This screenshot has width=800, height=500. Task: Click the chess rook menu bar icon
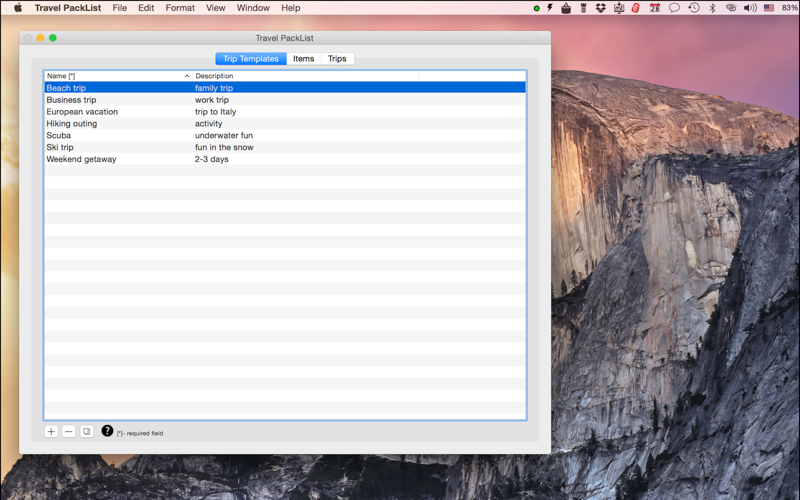click(x=584, y=8)
